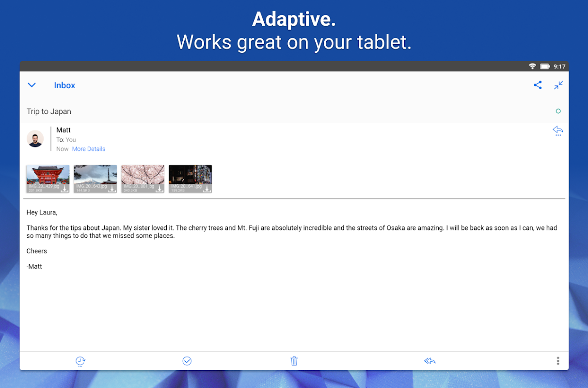The width and height of the screenshot is (588, 388).
Task: Snooze the email with clock icon
Action: point(80,361)
